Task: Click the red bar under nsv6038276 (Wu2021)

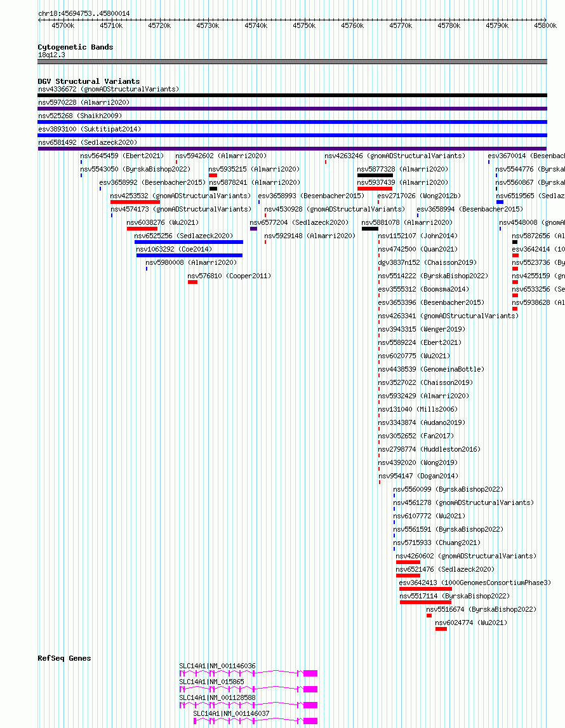Action: click(142, 229)
